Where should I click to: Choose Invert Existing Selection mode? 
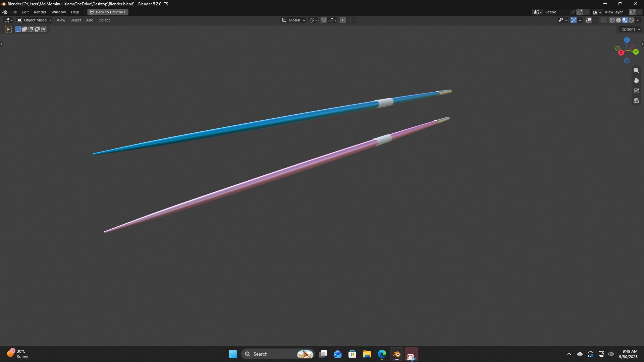[37, 29]
